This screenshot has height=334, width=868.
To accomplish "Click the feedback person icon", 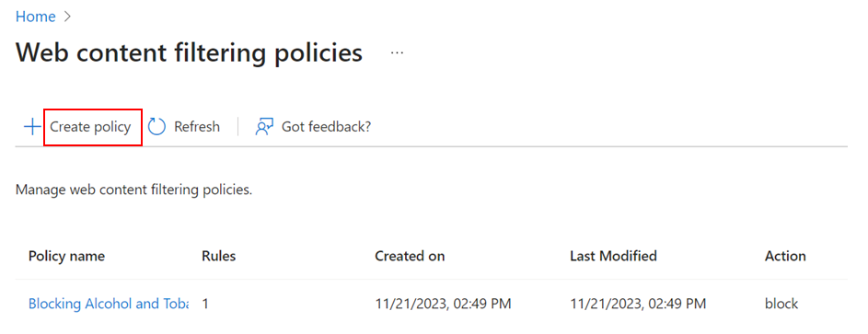I will pyautogui.click(x=264, y=127).
